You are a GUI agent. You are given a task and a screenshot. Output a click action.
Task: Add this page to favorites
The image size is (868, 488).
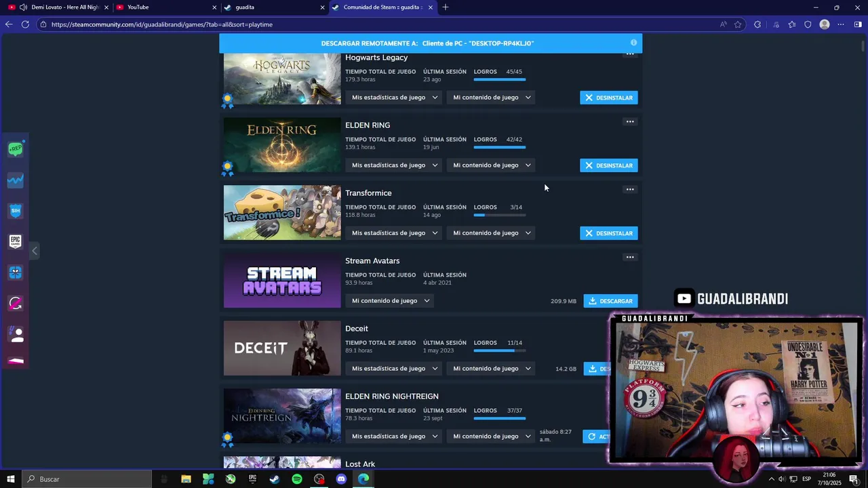pyautogui.click(x=738, y=24)
